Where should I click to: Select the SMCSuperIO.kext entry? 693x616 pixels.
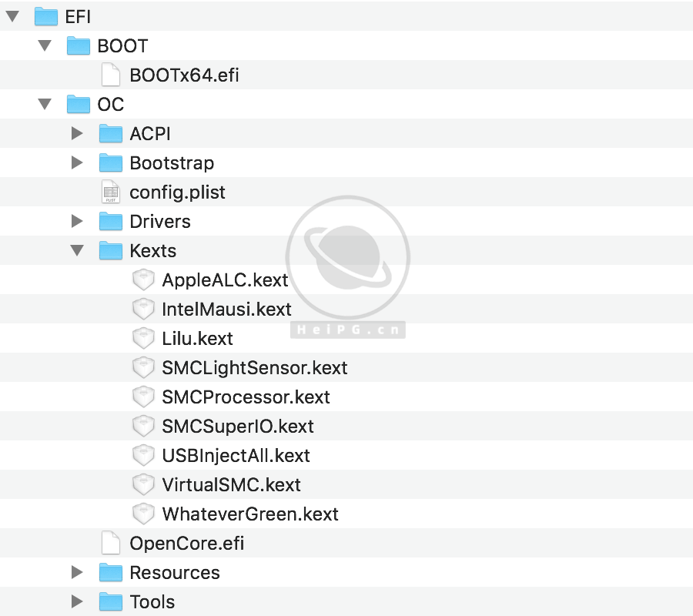pos(238,426)
